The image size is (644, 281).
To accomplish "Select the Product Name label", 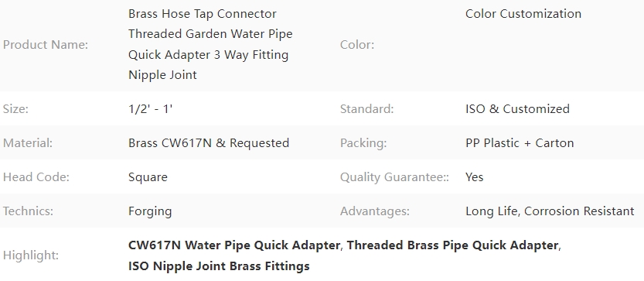I will (46, 45).
